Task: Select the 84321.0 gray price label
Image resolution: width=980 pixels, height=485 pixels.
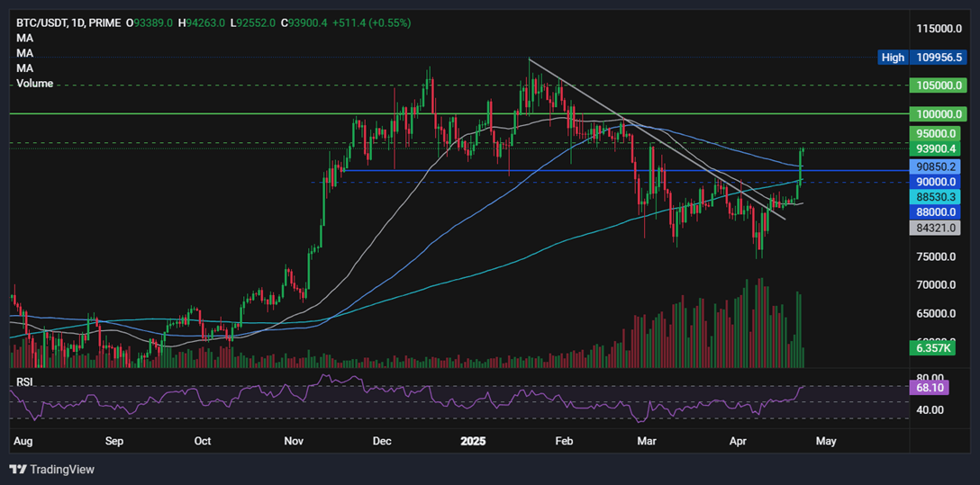Action: [x=935, y=228]
